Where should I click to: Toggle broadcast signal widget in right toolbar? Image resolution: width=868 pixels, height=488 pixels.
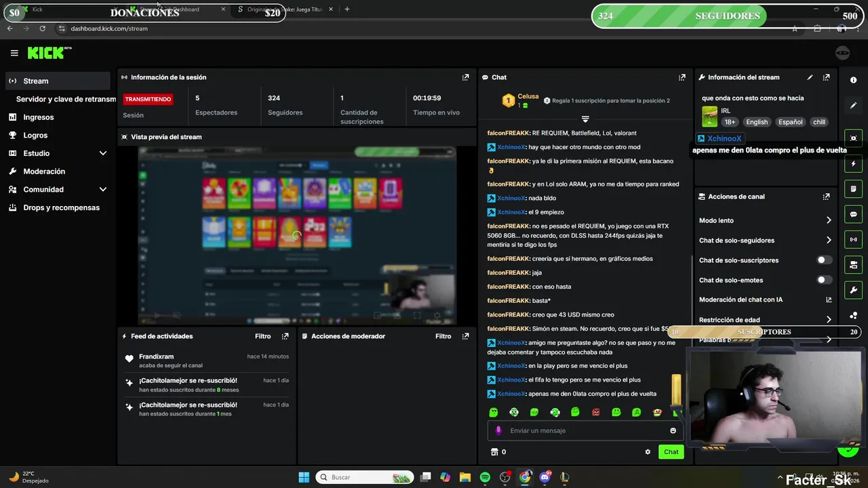[x=853, y=239]
